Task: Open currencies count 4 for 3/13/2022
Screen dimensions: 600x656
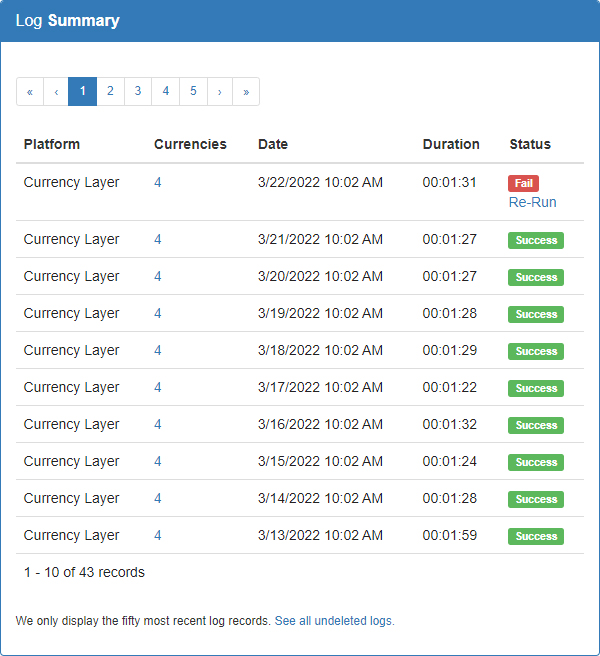Action: coord(158,536)
